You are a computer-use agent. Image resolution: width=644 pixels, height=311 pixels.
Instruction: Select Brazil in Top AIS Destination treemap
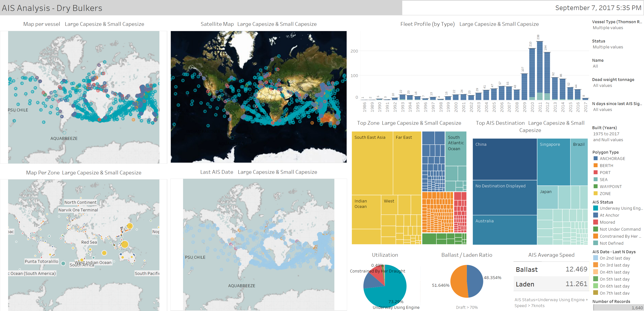pos(579,162)
